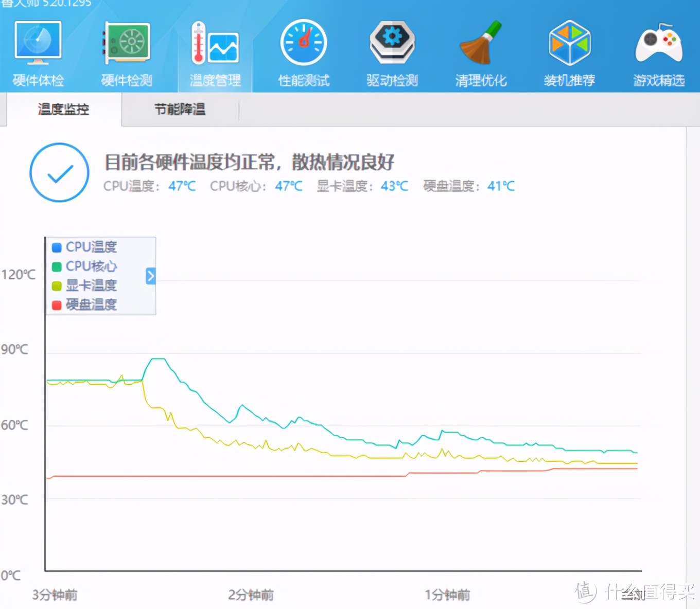Click the 硬盘温度: 41℃ reading

[x=469, y=186]
